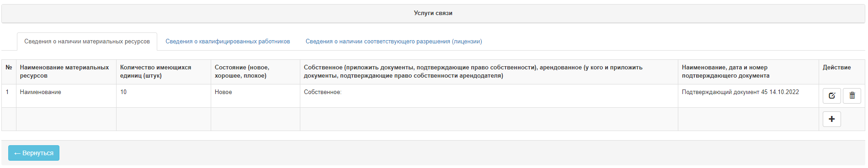Screen dimensions: 868x168
Task: Click the Состояние (новое, хорошее, плохое) header
Action: 256,72
